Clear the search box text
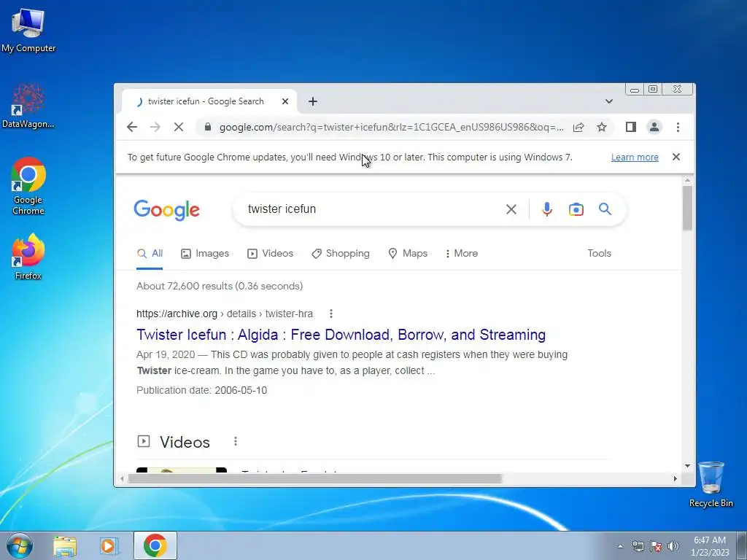 pos(511,209)
